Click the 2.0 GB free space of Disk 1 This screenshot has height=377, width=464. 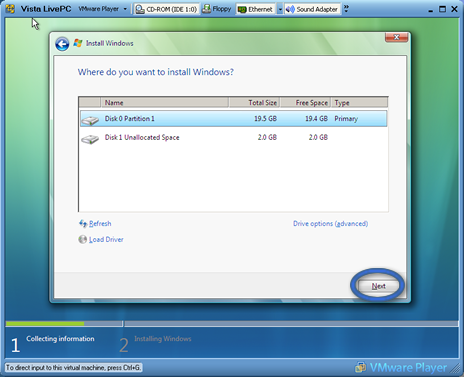coord(318,137)
